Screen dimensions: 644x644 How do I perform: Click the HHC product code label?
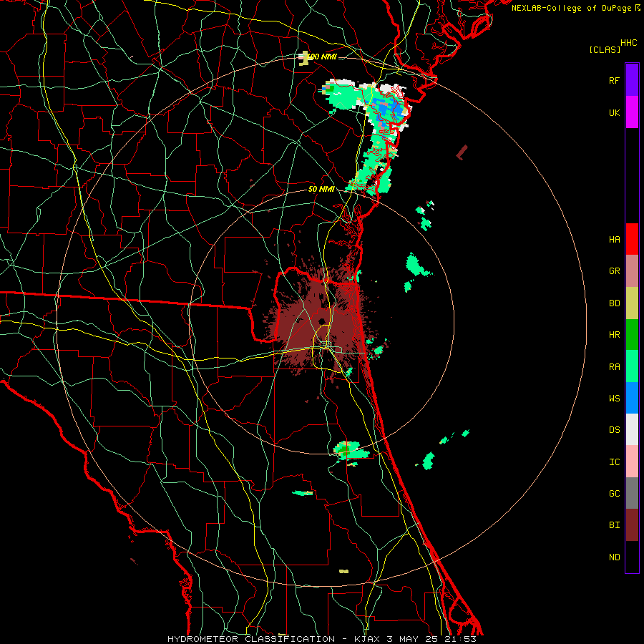629,43
